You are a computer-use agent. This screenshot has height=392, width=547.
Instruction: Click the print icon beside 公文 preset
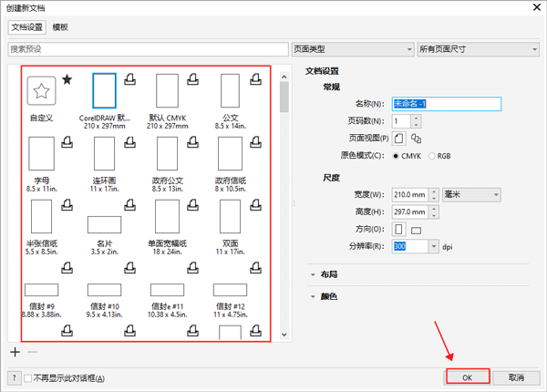255,79
